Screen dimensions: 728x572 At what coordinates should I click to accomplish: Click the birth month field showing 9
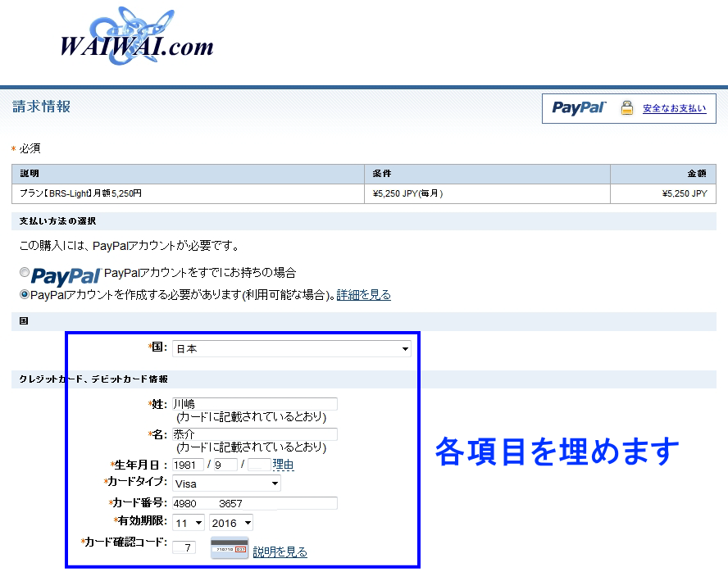225,465
